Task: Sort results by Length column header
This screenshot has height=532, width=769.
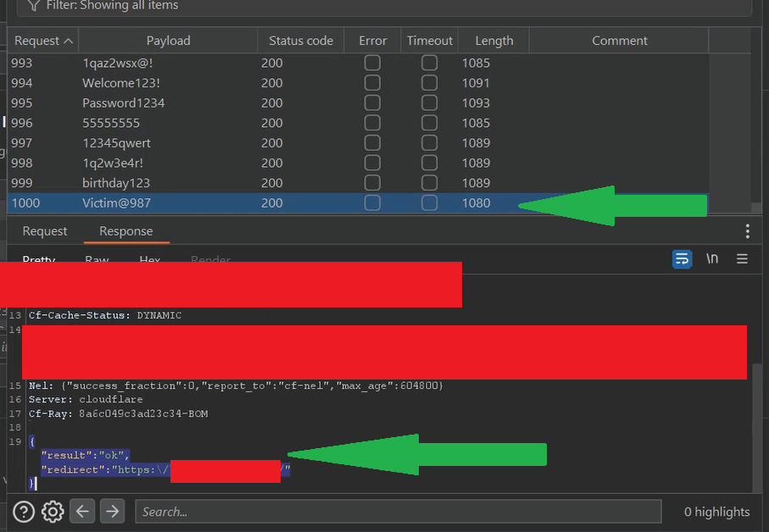Action: (x=493, y=41)
